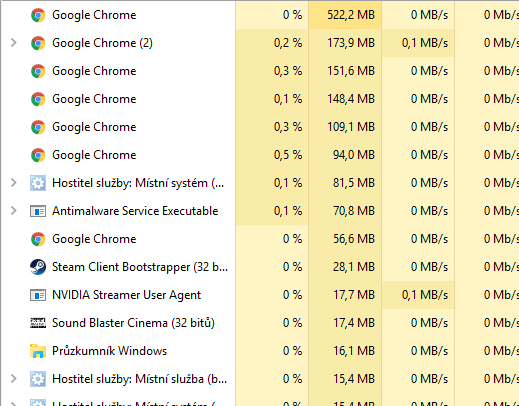Viewport: 519px width, 406px height.
Task: Click 17,7 MB memory value
Action: pyautogui.click(x=354, y=295)
